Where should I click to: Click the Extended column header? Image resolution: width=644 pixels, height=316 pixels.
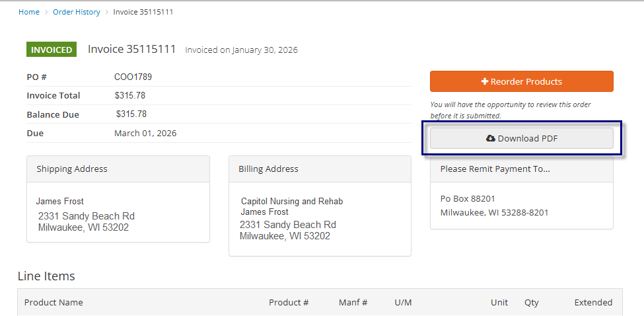(x=593, y=302)
